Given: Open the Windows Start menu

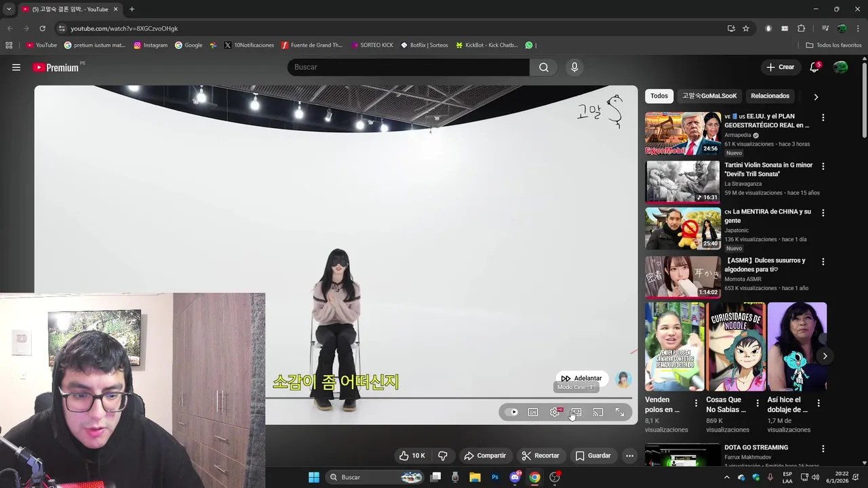Looking at the screenshot, I should point(314,477).
